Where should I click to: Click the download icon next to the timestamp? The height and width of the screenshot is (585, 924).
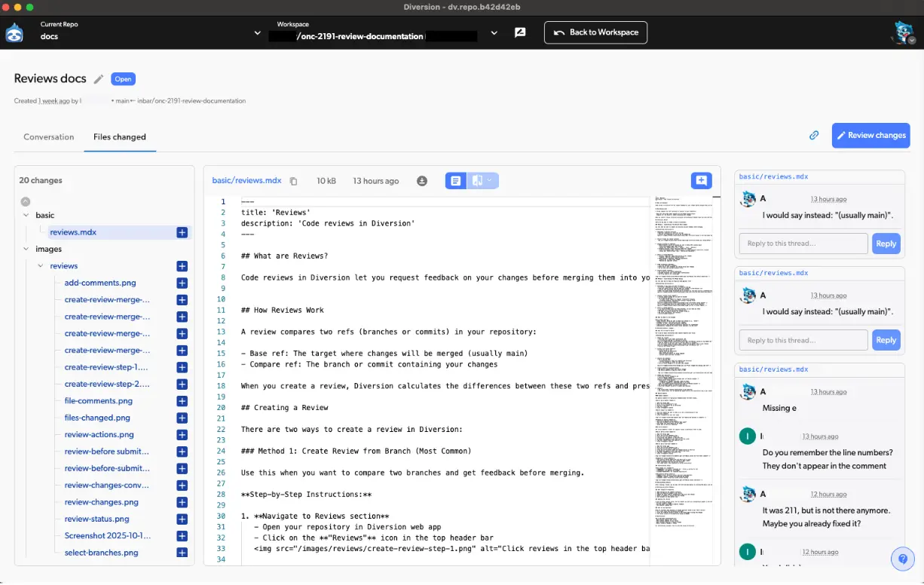pyautogui.click(x=422, y=181)
